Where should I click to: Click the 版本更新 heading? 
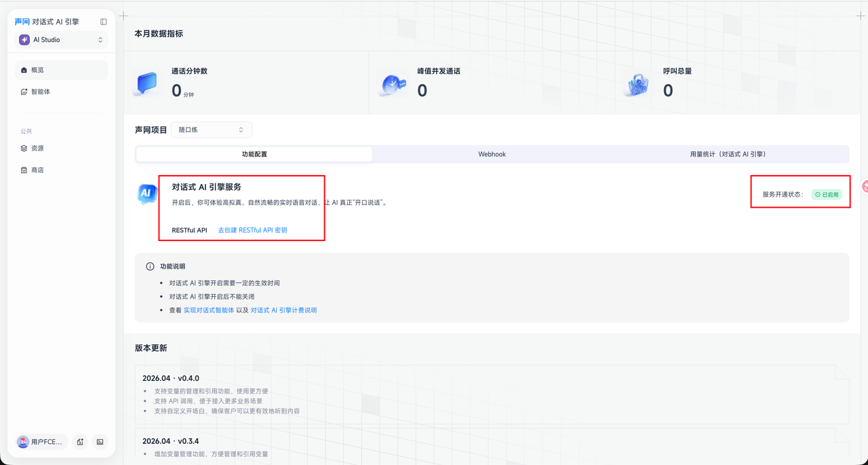(151, 348)
